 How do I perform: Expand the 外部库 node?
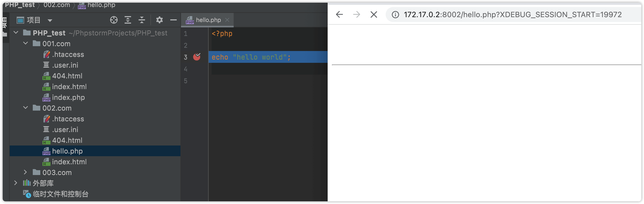click(x=16, y=183)
